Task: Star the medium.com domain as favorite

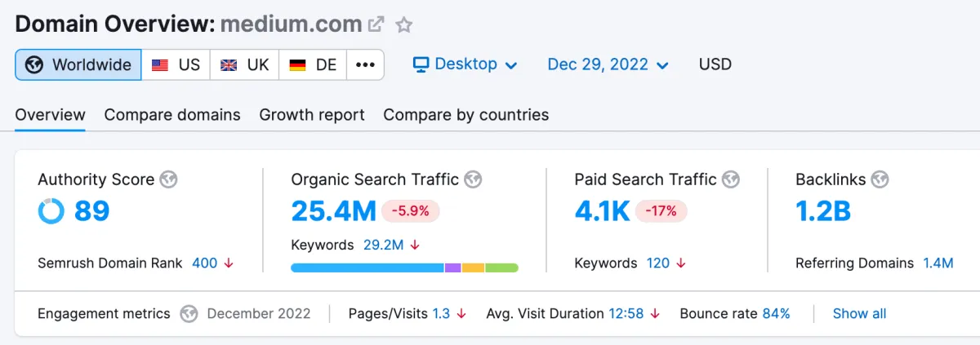Action: coord(403,24)
